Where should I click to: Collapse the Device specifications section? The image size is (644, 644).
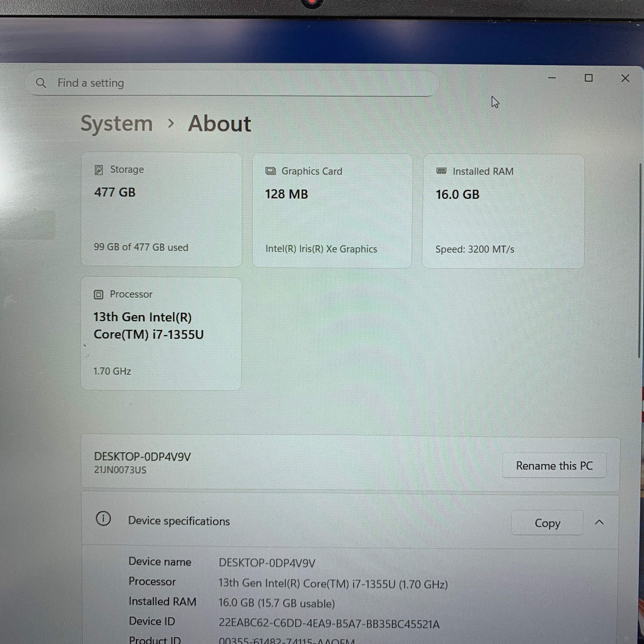click(x=599, y=522)
